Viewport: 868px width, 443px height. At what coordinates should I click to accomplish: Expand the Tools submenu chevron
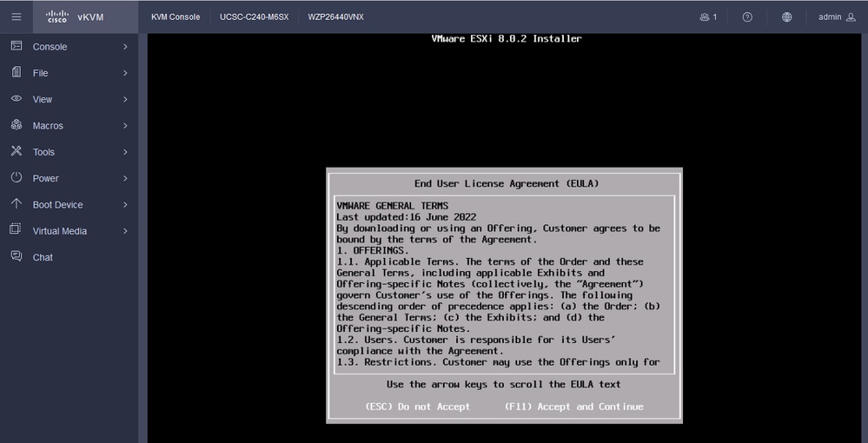(x=125, y=152)
